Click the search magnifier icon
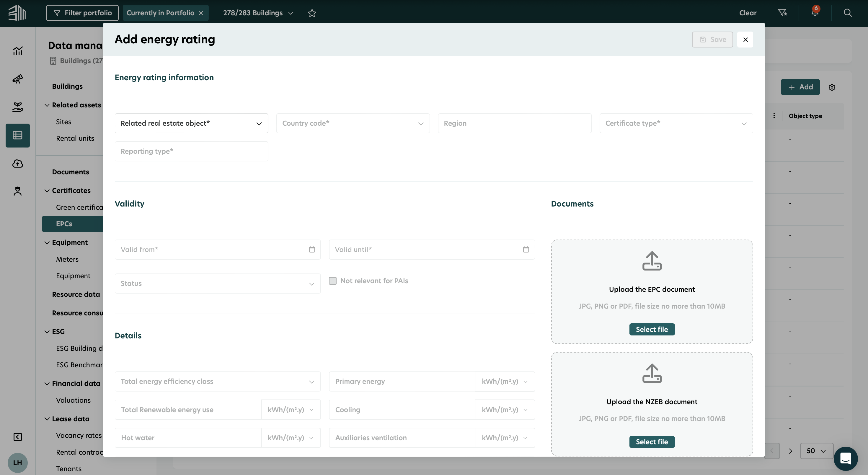The image size is (868, 475). (x=847, y=13)
